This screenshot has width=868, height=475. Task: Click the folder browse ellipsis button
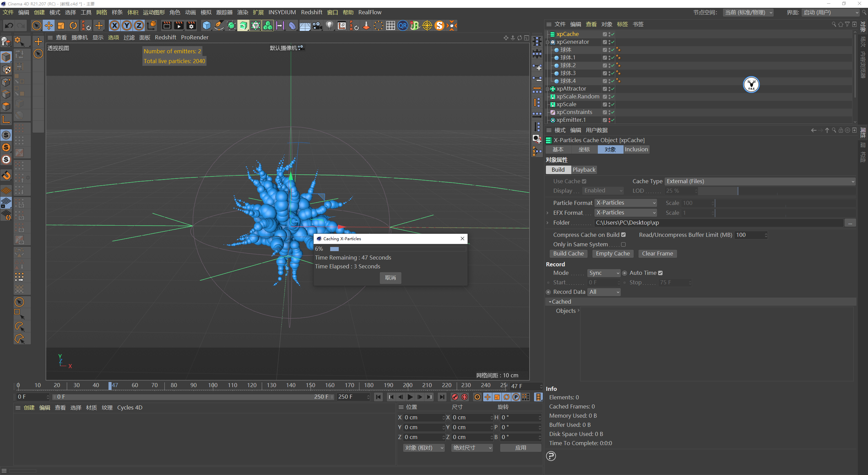(x=850, y=223)
